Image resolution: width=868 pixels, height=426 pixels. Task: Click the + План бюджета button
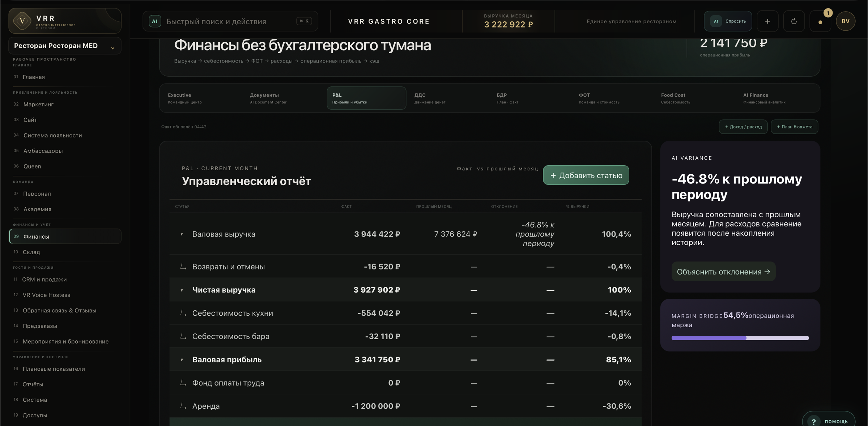794,127
